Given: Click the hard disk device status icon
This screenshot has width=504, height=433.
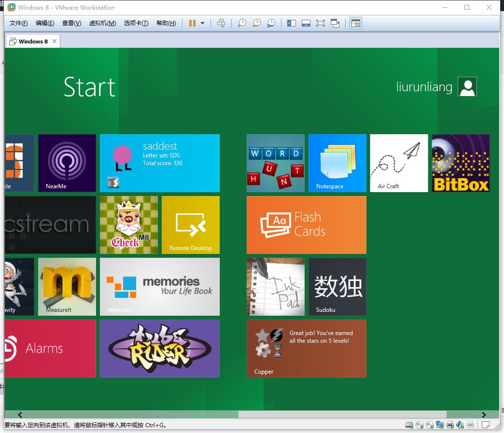Looking at the screenshot, I should pyautogui.click(x=409, y=425).
